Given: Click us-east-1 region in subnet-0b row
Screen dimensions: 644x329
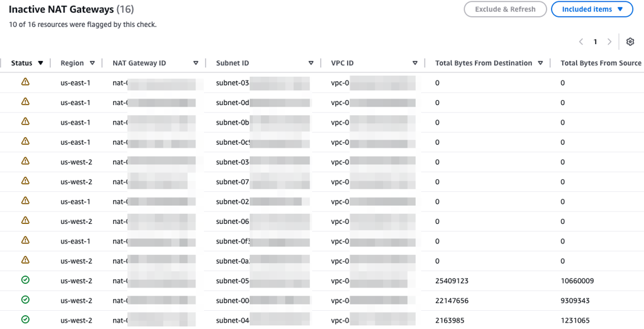Looking at the screenshot, I should coord(75,123).
